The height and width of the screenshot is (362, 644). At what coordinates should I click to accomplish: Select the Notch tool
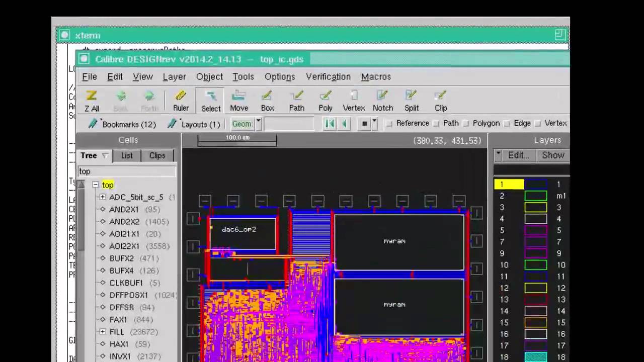(383, 101)
